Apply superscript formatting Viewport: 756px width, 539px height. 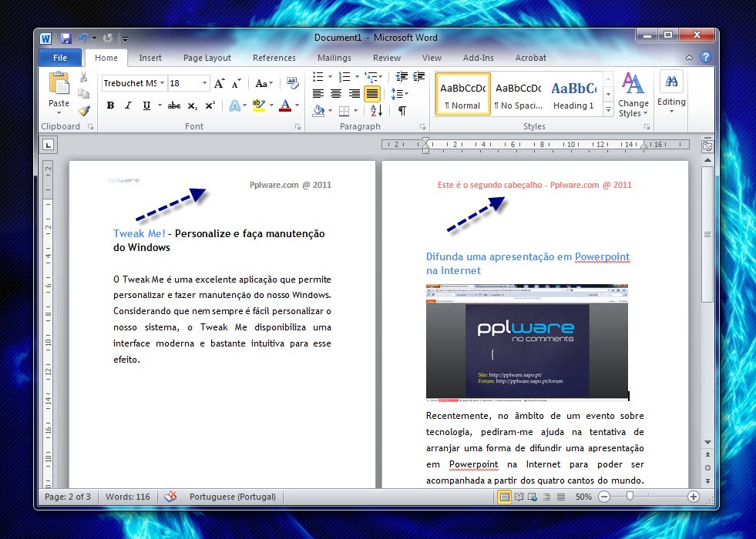pyautogui.click(x=210, y=105)
